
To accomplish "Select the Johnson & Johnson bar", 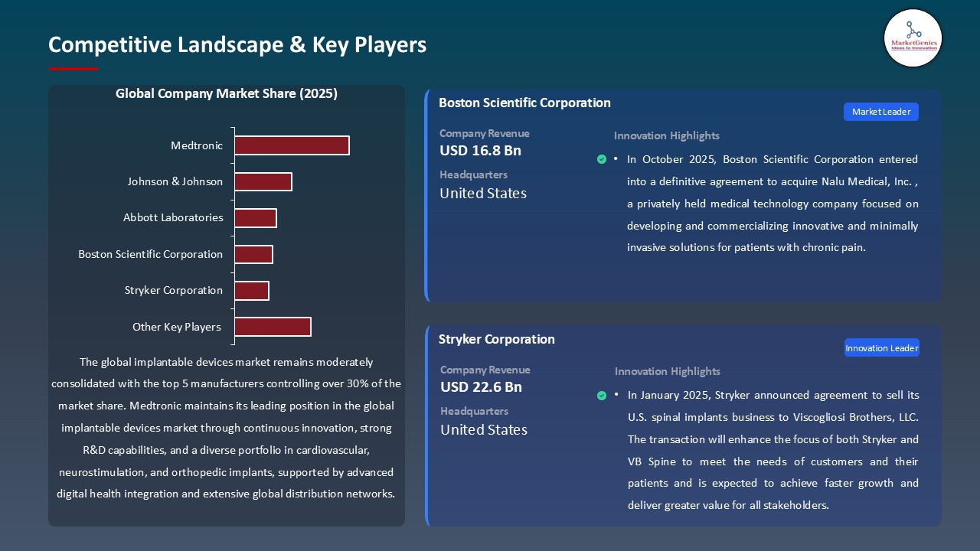I will coord(263,181).
